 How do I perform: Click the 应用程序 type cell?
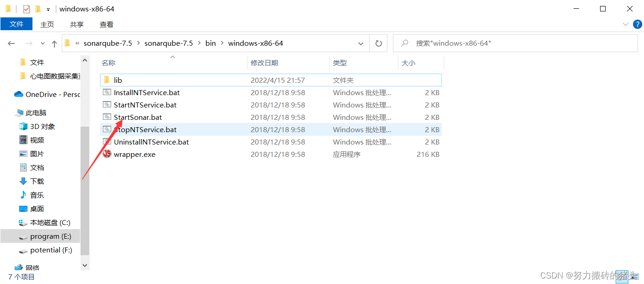coord(347,154)
